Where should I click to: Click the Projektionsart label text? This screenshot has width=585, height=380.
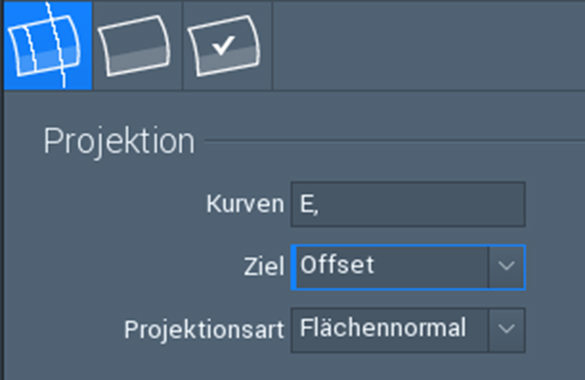click(x=204, y=330)
